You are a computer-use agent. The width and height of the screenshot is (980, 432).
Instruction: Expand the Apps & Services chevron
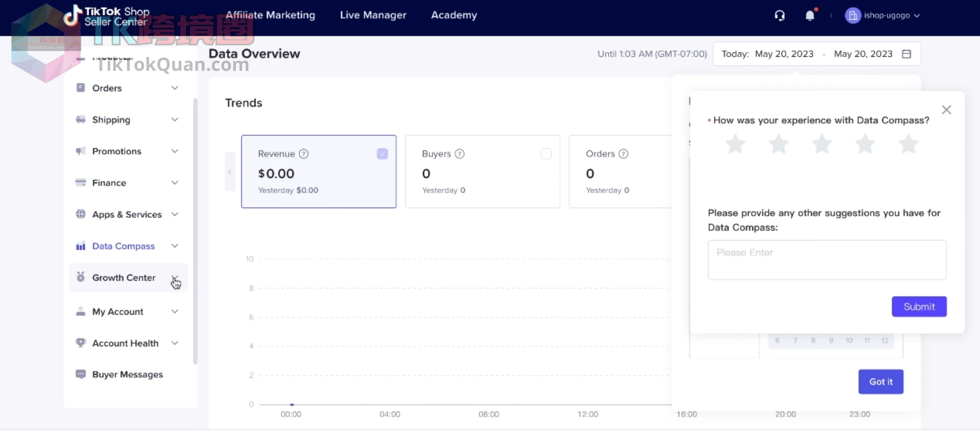point(175,214)
